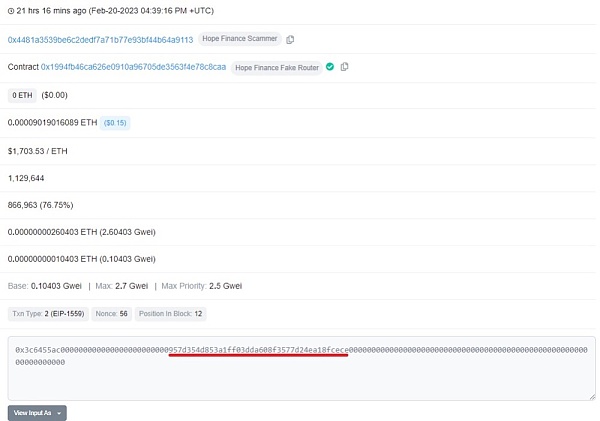600x421 pixels.
Task: Click the Hope Finance Scammer label
Action: click(x=240, y=40)
